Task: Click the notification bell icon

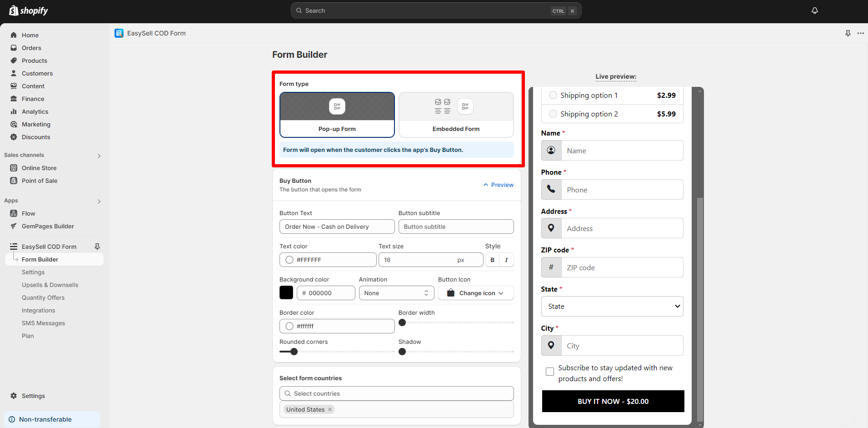Action: pyautogui.click(x=814, y=10)
